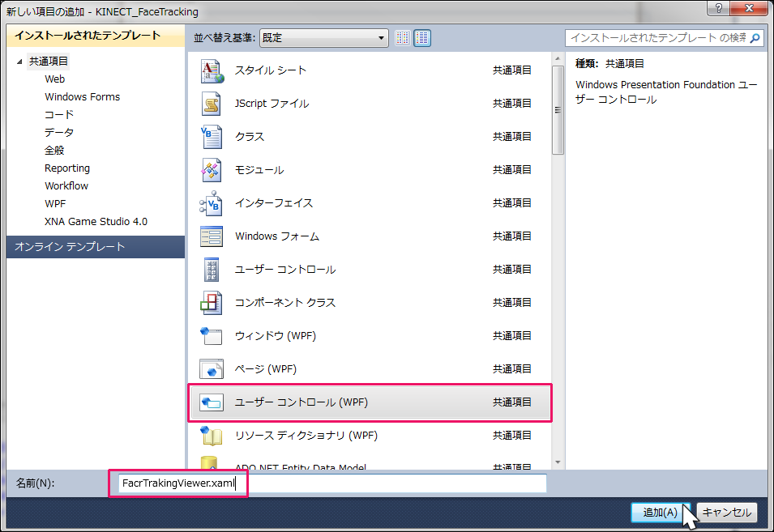Click the スタイル シート item name
This screenshot has height=532, width=774.
click(271, 70)
